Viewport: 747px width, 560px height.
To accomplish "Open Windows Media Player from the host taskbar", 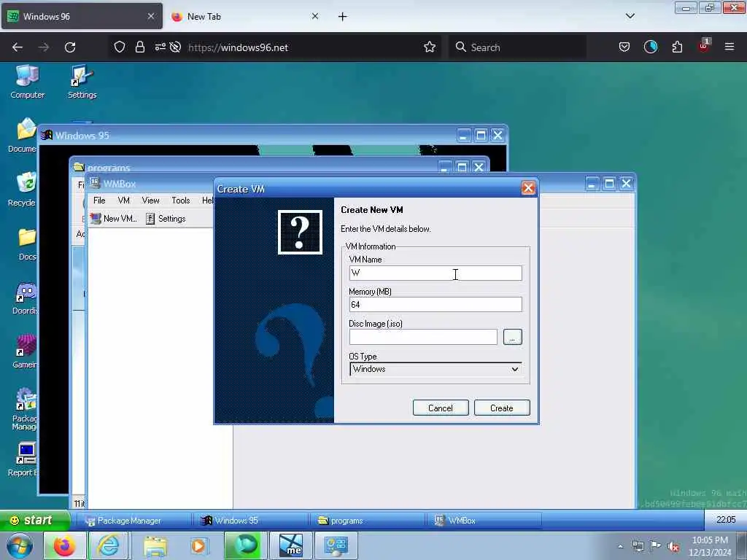I will (198, 546).
